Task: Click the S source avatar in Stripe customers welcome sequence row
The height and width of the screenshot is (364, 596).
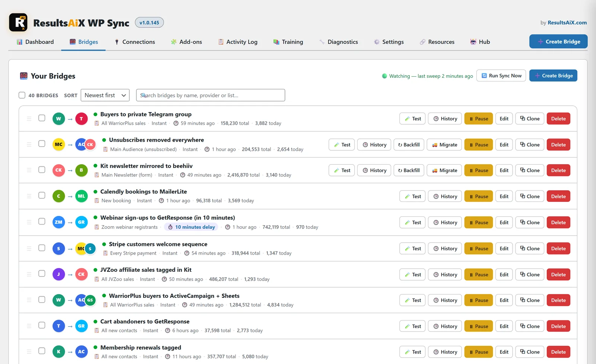Action: 58,248
